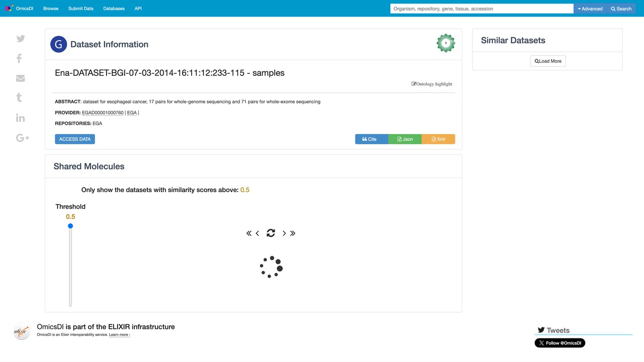Viewport: 644px width, 362px height.
Task: Share dataset on Twitter sidebar icon
Action: pyautogui.click(x=21, y=39)
